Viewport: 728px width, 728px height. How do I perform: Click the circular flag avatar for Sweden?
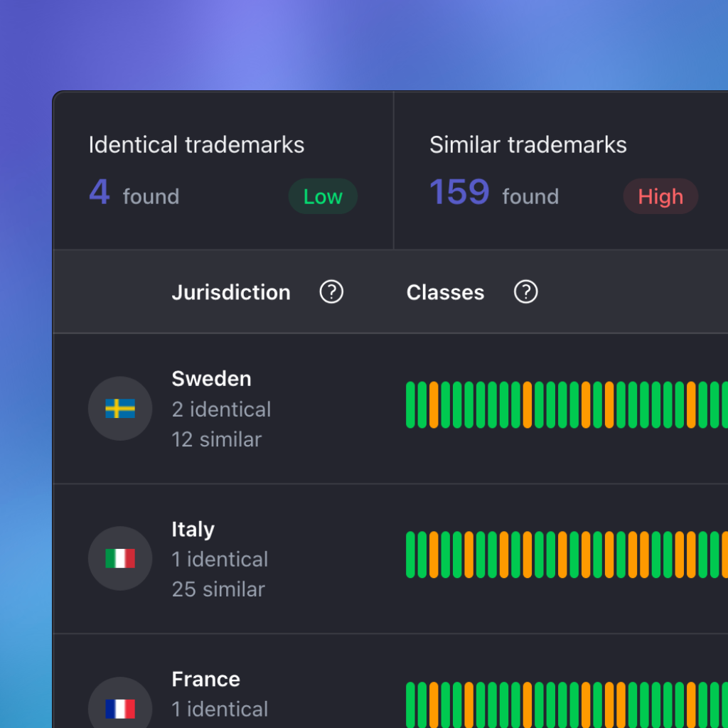pyautogui.click(x=120, y=408)
